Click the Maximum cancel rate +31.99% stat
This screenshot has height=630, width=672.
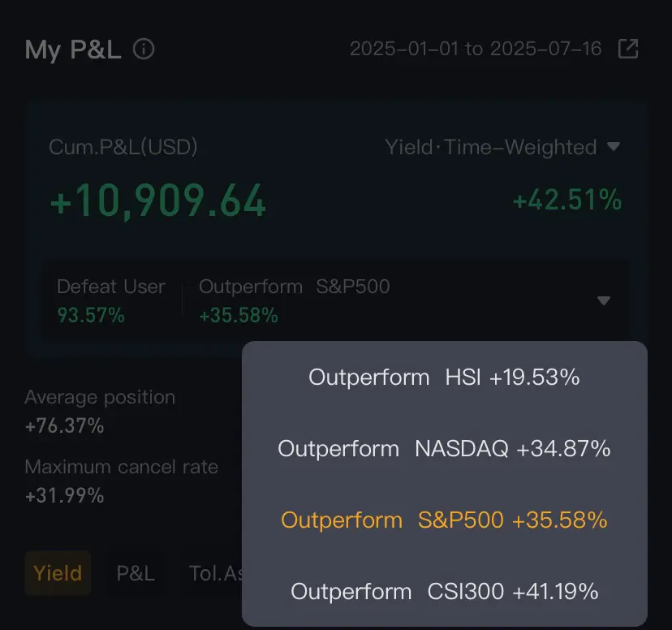tap(121, 481)
